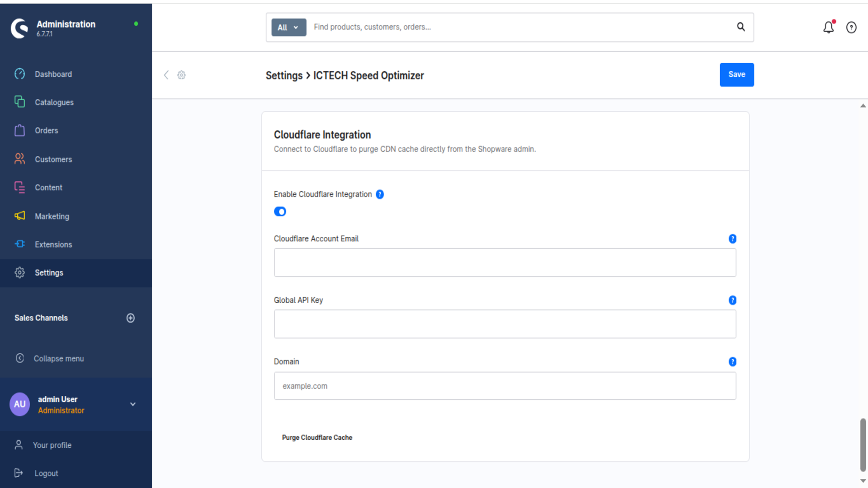Viewport: 868px width, 488px height.
Task: Show help for Domain field
Action: click(732, 362)
